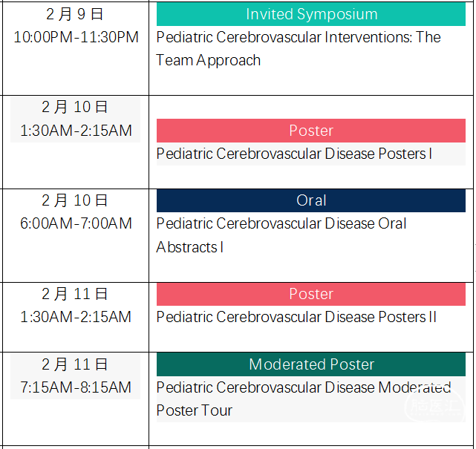Select 1:30AM-2:15AM time under 2月11日
The width and height of the screenshot is (476, 449).
76,317
